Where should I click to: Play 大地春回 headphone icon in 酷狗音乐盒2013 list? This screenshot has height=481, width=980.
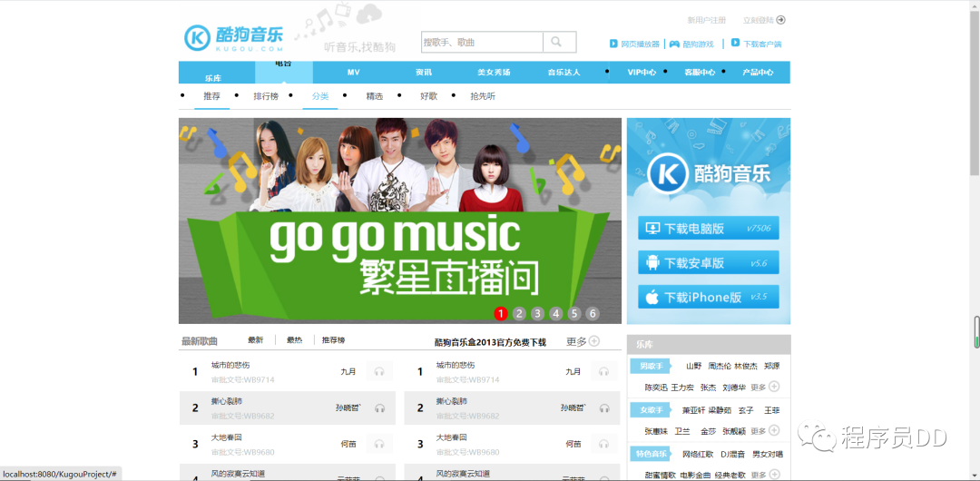(x=603, y=444)
